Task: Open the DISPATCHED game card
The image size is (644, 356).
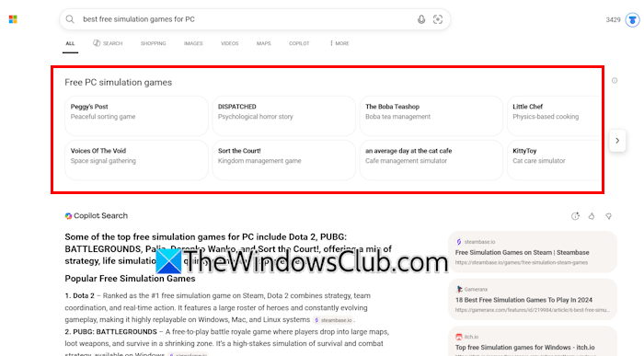Action: click(x=283, y=116)
